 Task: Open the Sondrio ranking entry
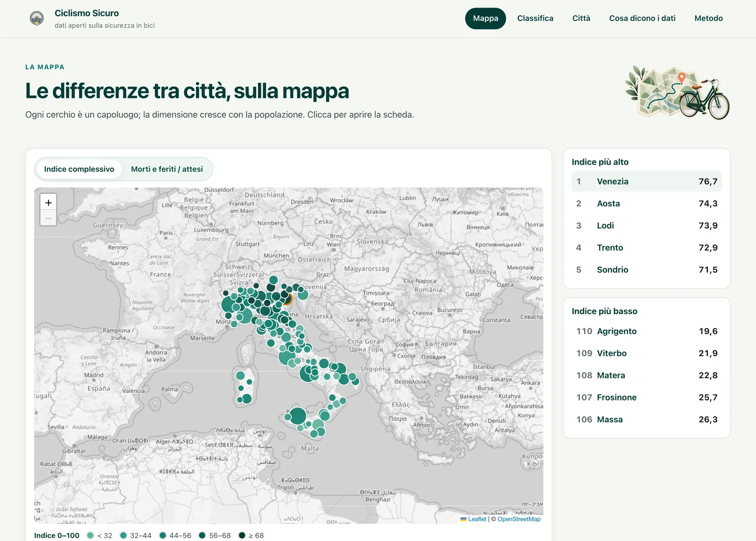(x=646, y=270)
